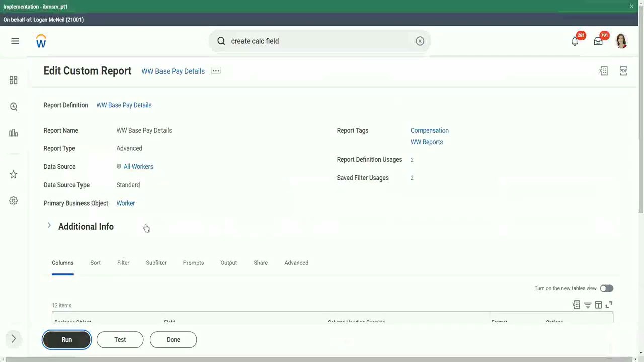Export report to PDF from header
The height and width of the screenshot is (362, 644).
click(x=623, y=71)
